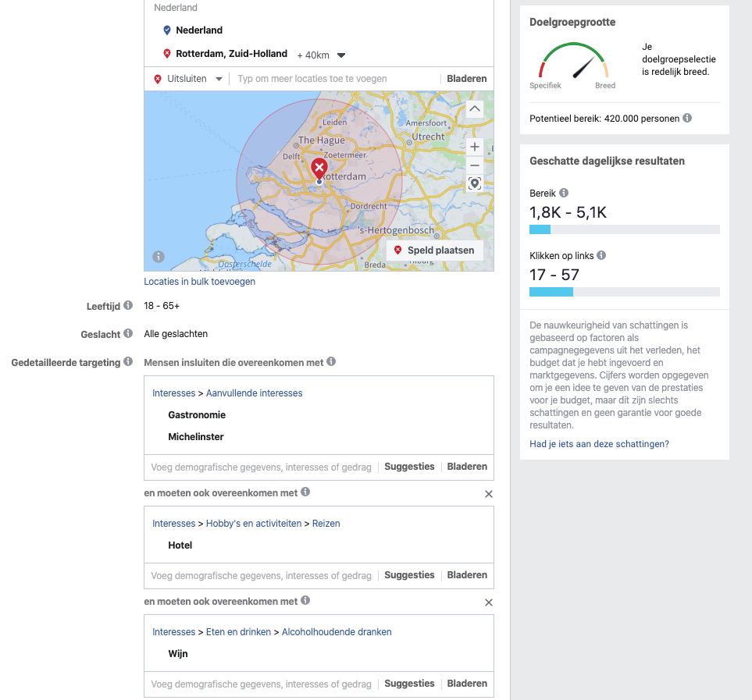Image resolution: width=752 pixels, height=700 pixels.
Task: Click info icon of second 'en moeten ook overeenkomen met'
Action: click(x=305, y=600)
